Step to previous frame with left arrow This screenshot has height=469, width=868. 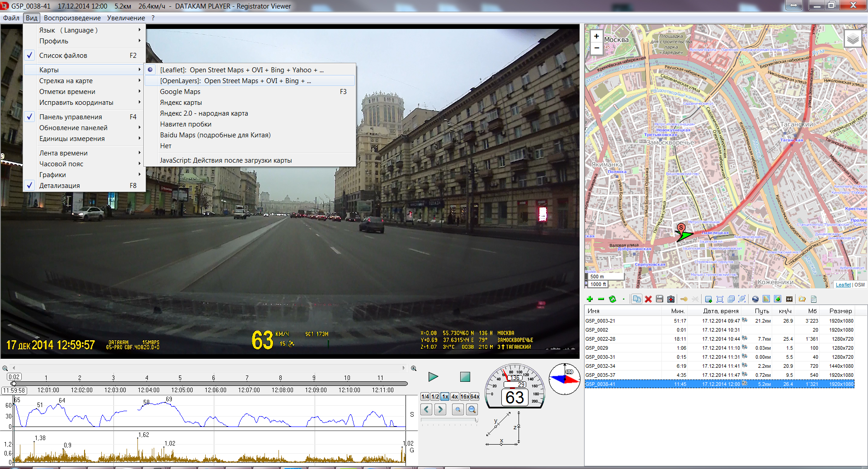point(426,409)
